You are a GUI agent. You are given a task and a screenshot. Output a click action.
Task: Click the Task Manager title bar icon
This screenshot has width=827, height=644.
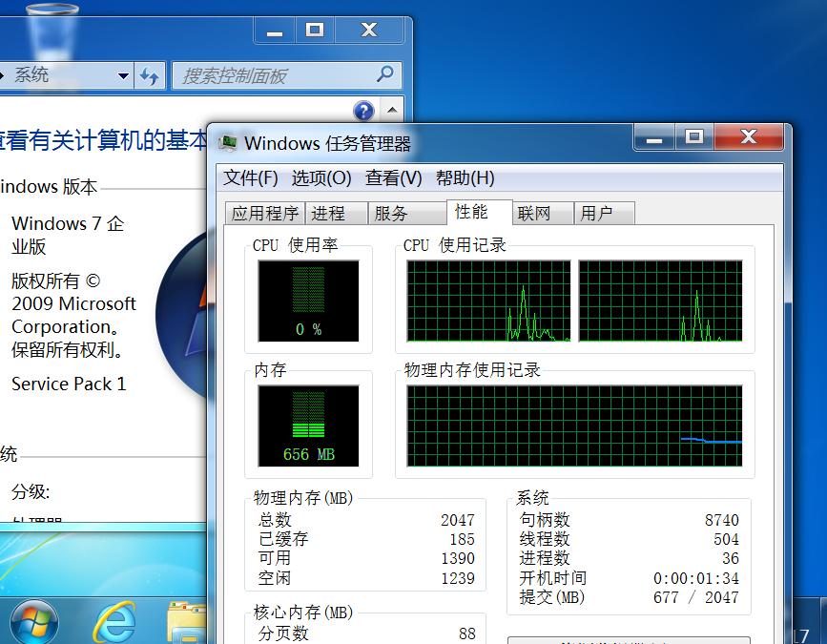click(x=228, y=143)
